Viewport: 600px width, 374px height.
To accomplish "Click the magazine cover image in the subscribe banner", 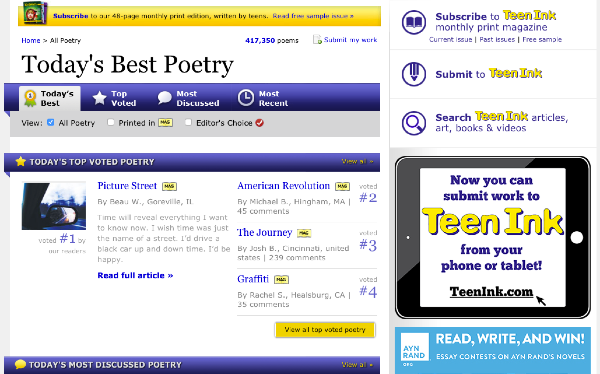I will [x=35, y=13].
